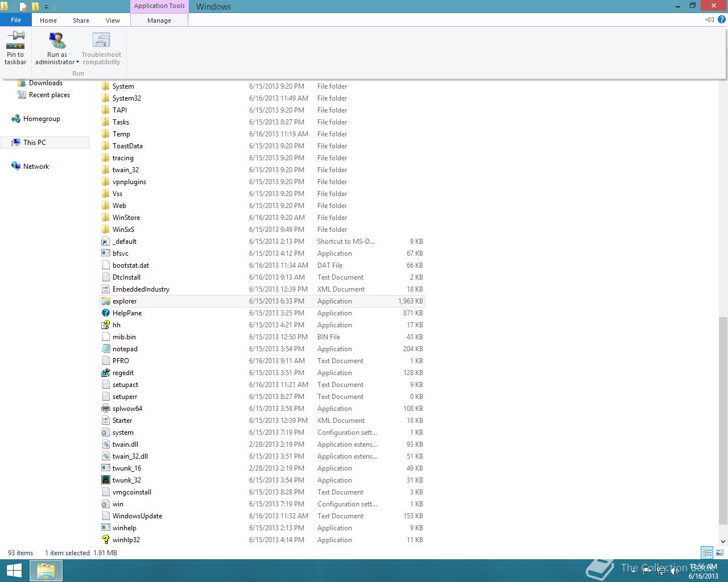Select the explorer file name
Image resolution: width=728 pixels, height=582 pixels.
tap(125, 301)
